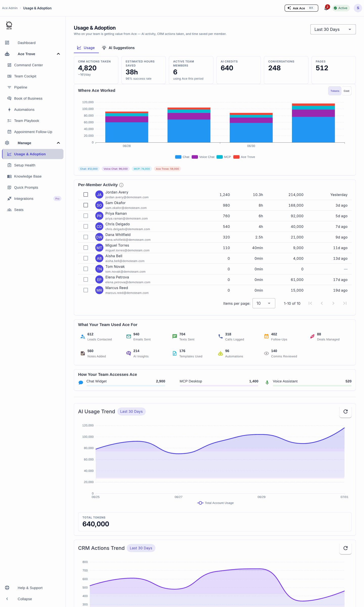Open Setup Health page
The image size is (364, 607).
coord(33,165)
